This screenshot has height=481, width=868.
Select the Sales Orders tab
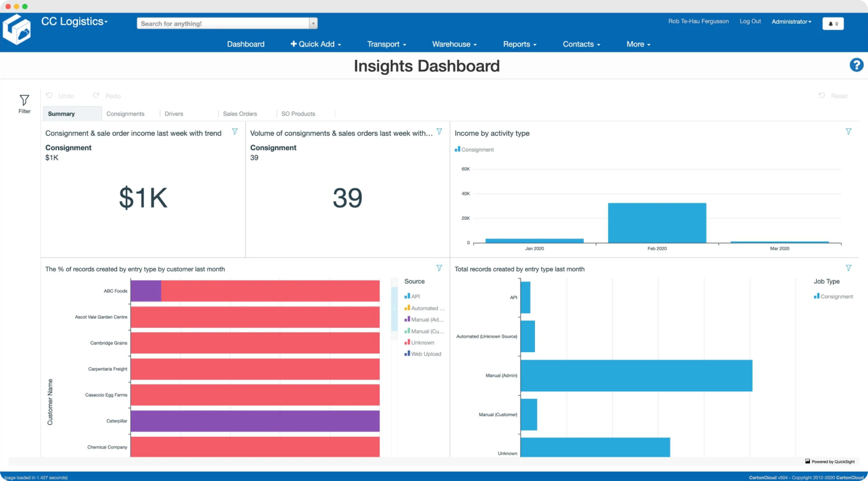(239, 113)
